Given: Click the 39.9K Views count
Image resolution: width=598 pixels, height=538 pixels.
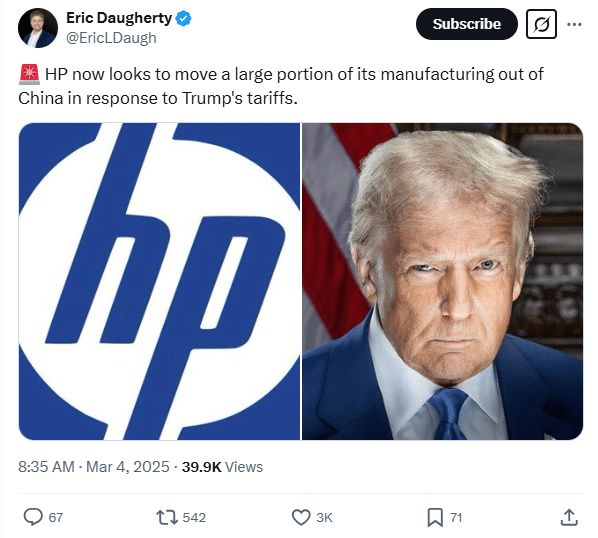Looking at the screenshot, I should 222,467.
